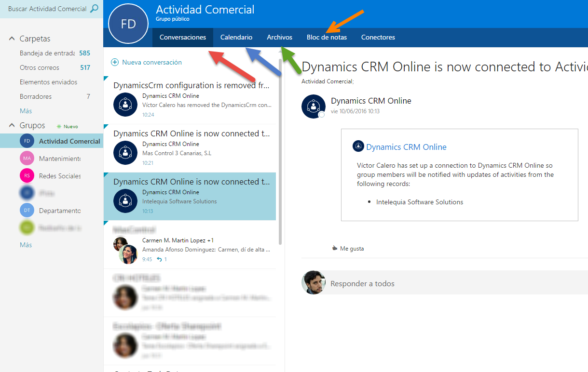Click the Me gusta thumbs-up icon

point(335,249)
